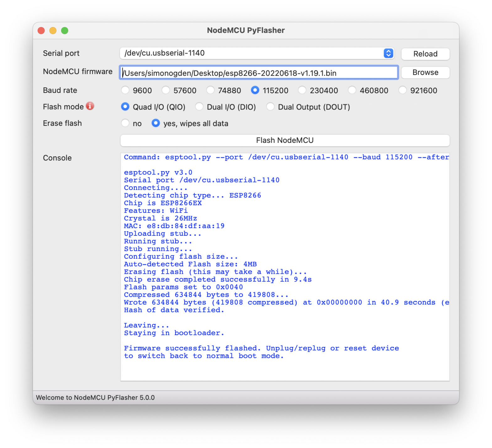492x448 pixels.
Task: Pick the 230400 baud rate
Action: point(302,90)
